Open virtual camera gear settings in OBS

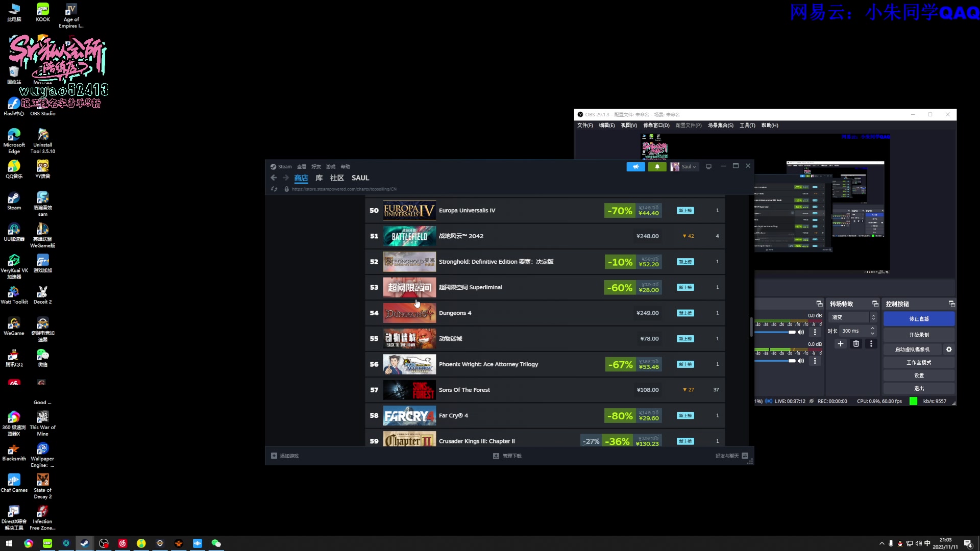[949, 349]
